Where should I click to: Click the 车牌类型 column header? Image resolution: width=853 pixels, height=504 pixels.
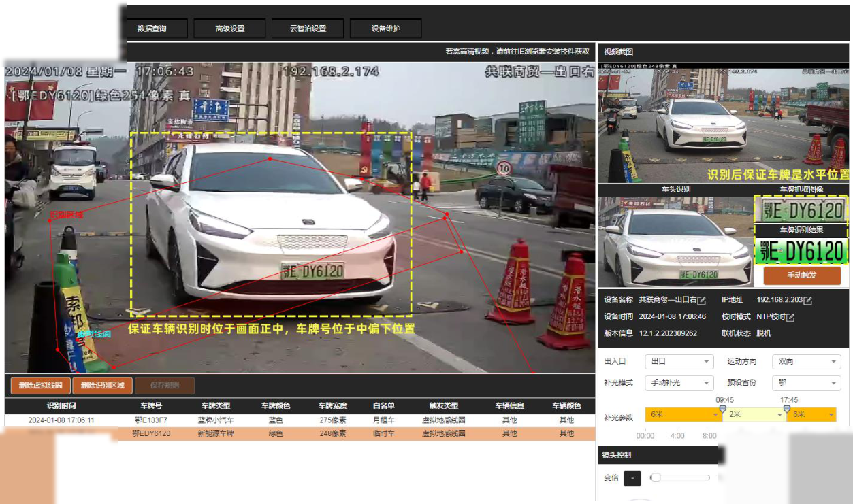[x=215, y=405]
